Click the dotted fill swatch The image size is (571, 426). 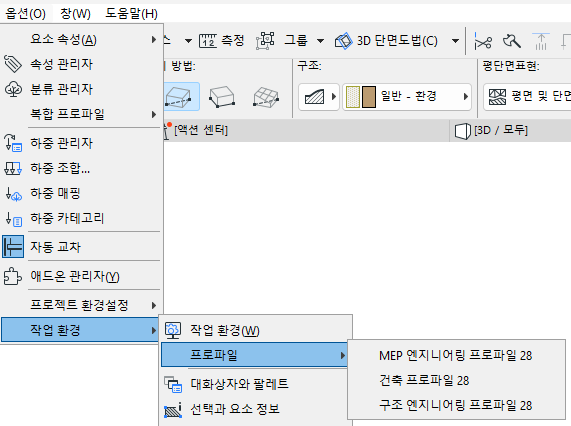353,97
